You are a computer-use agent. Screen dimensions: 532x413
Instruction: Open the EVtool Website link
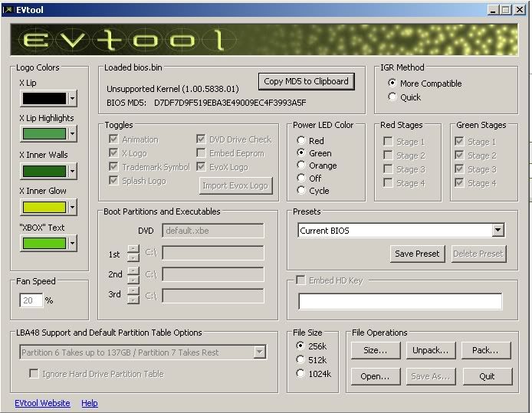42,403
